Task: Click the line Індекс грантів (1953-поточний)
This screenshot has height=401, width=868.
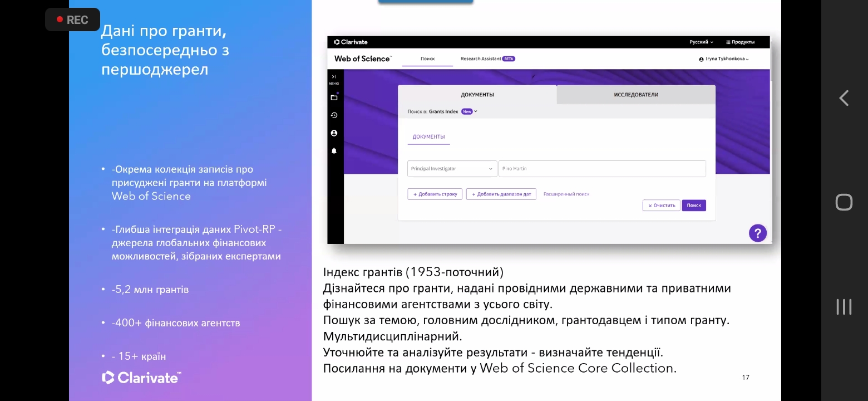Action: point(413,272)
